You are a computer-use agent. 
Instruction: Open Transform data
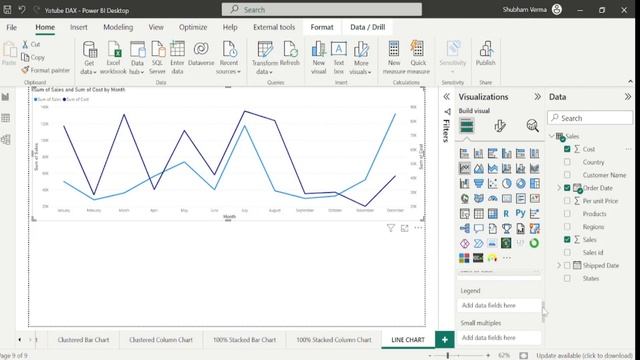(265, 58)
